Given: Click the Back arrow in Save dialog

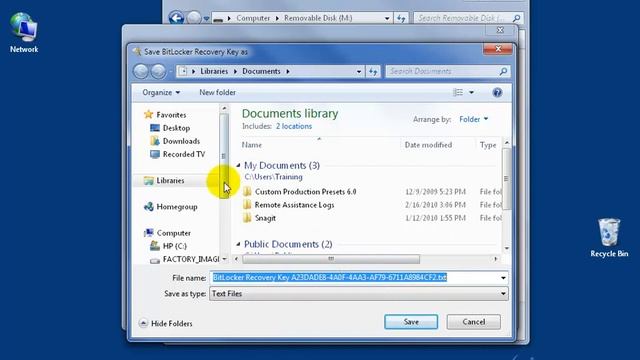Looking at the screenshot, I should coord(141,71).
